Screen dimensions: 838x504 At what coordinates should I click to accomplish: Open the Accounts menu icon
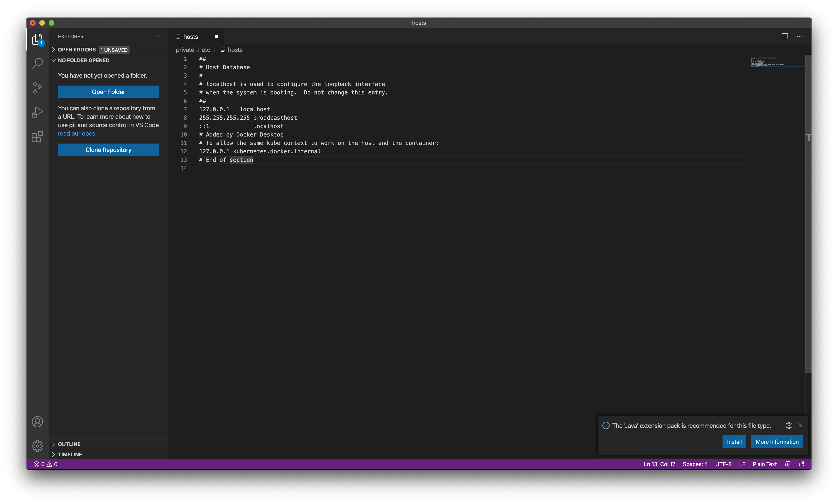[37, 422]
